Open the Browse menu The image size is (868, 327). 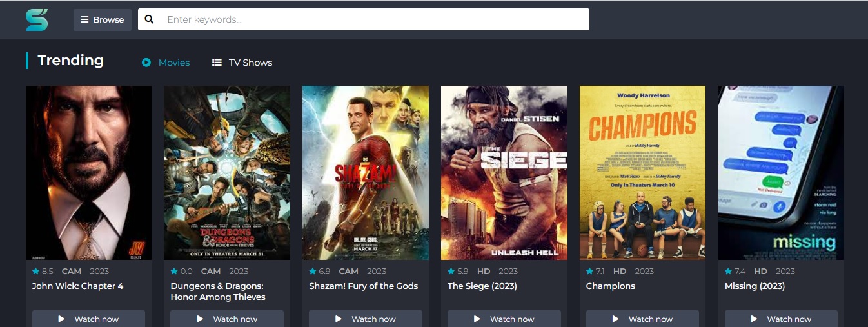(103, 19)
